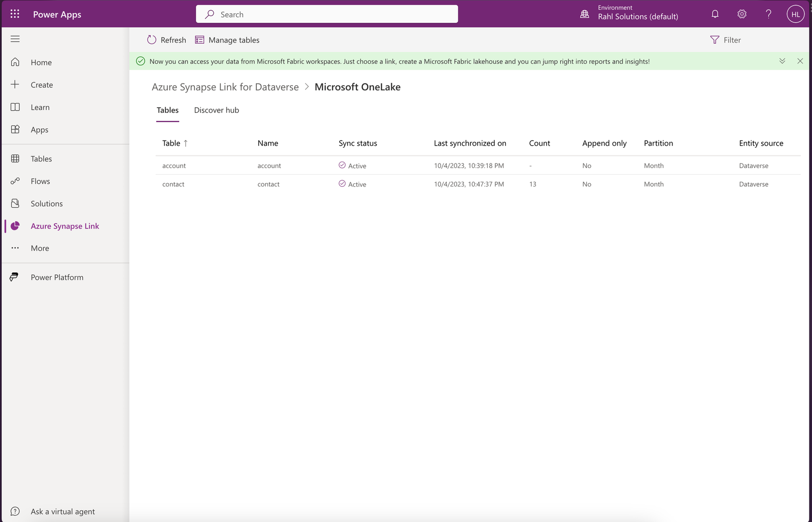
Task: Open Power Apps settings gear
Action: click(x=741, y=14)
